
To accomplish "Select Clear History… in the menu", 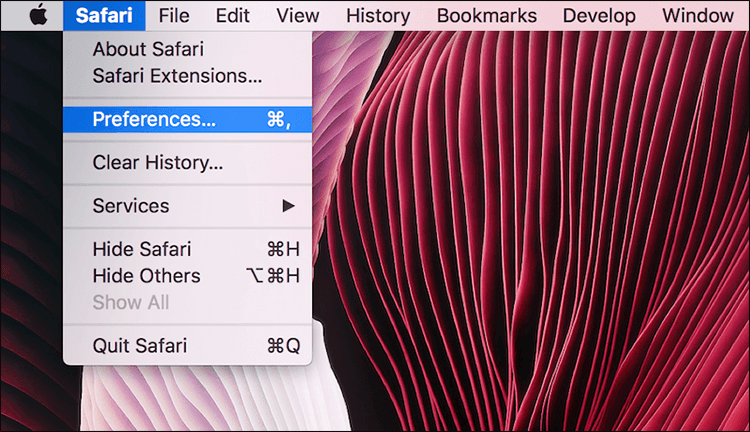I will click(x=157, y=162).
